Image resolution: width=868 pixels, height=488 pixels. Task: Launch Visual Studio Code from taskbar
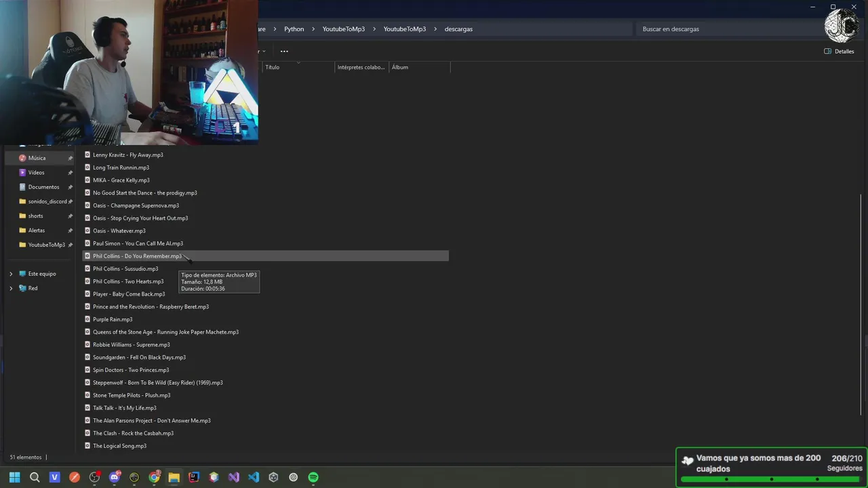pyautogui.click(x=254, y=477)
